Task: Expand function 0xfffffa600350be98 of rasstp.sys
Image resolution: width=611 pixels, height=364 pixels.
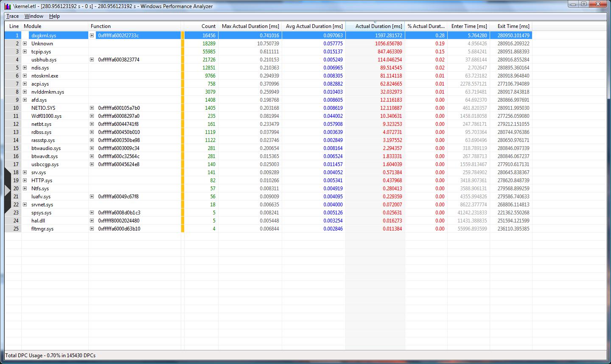Action: coord(92,140)
